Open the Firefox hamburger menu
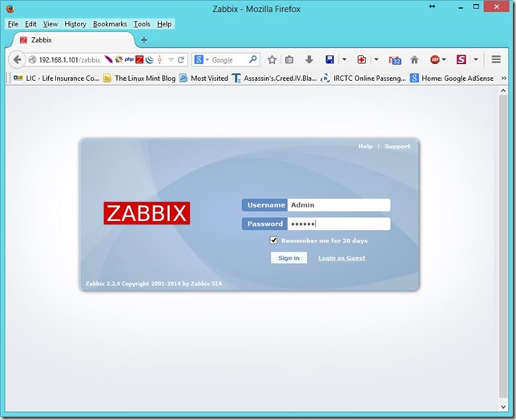The width and height of the screenshot is (516, 420). point(496,59)
